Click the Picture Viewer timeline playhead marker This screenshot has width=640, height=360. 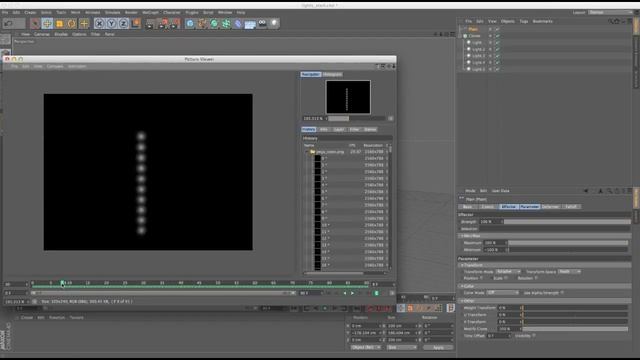tap(62, 283)
